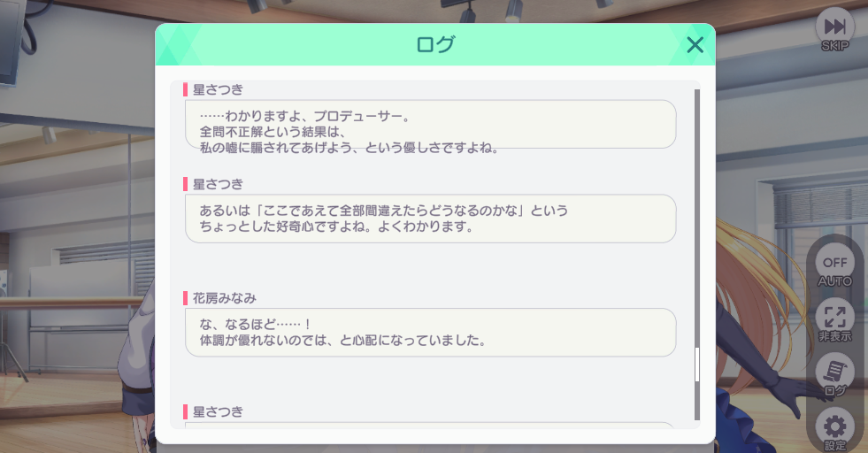The height and width of the screenshot is (453, 868).
Task: Click the line 体調が優れないのでは in the log
Action: (342, 340)
